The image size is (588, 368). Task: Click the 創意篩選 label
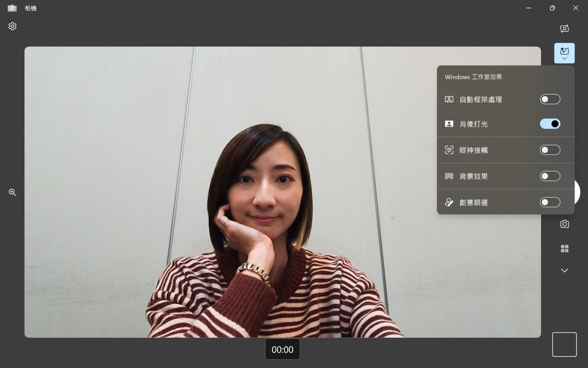click(x=474, y=202)
